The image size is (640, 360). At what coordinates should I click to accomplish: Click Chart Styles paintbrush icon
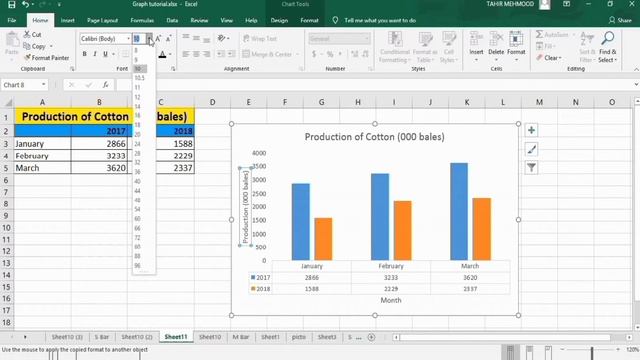531,149
